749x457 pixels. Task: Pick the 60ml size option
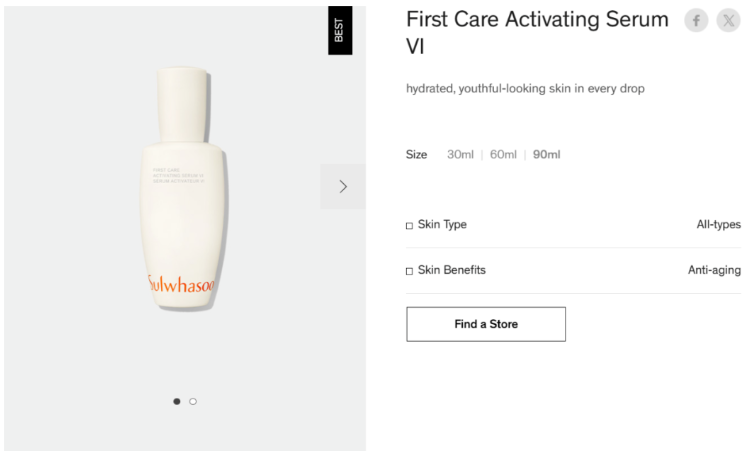pos(503,154)
